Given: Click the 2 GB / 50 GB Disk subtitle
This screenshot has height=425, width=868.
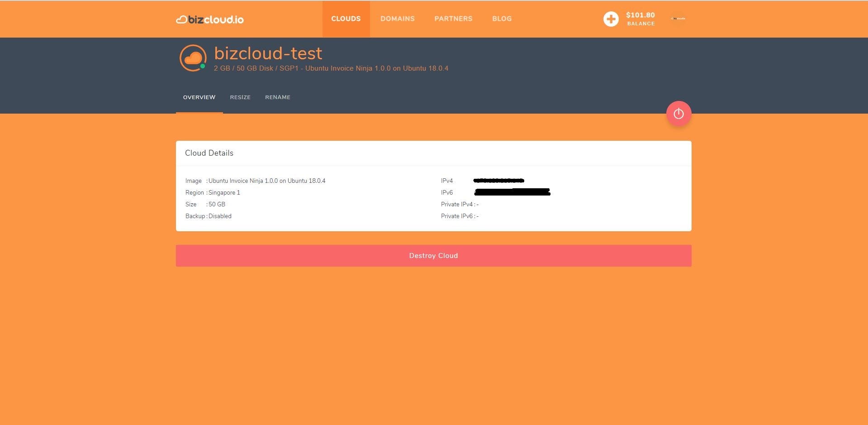Looking at the screenshot, I should click(331, 68).
